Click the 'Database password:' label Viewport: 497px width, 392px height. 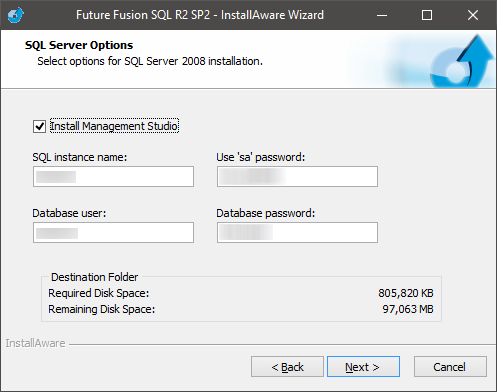[266, 213]
